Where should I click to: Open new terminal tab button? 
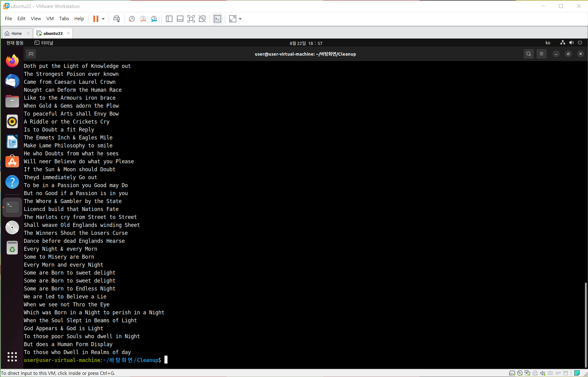click(x=31, y=54)
